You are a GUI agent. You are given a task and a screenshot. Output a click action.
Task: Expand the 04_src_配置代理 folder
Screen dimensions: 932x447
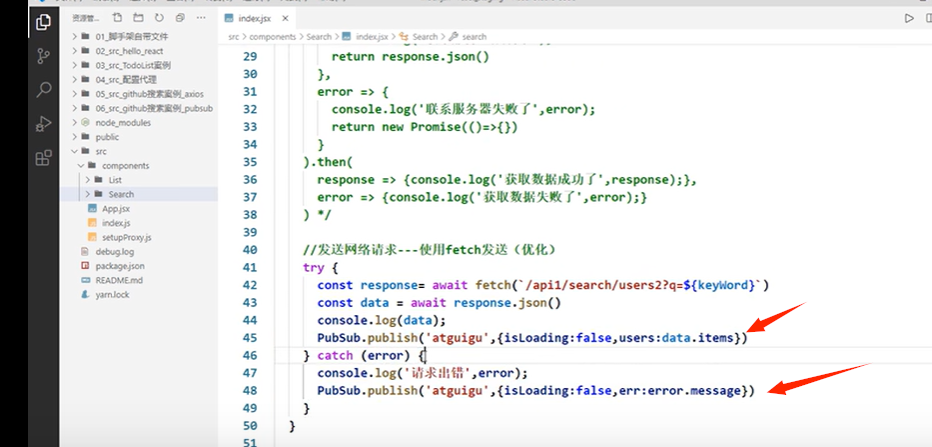point(74,80)
